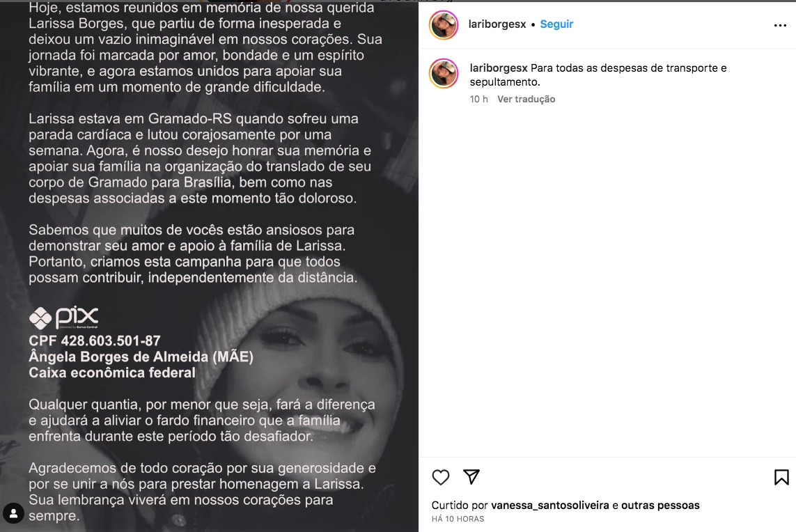
Task: Open lariborgesx username in the caption
Action: pos(499,68)
